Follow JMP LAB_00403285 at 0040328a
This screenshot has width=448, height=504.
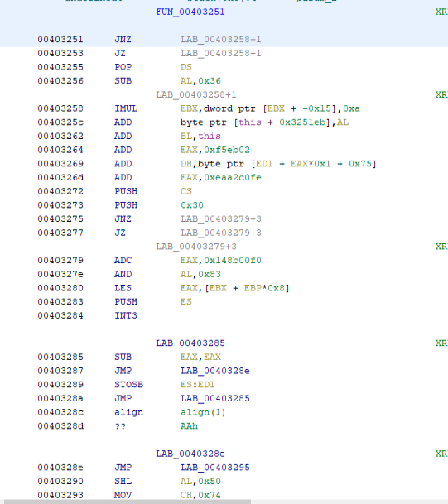214,399
